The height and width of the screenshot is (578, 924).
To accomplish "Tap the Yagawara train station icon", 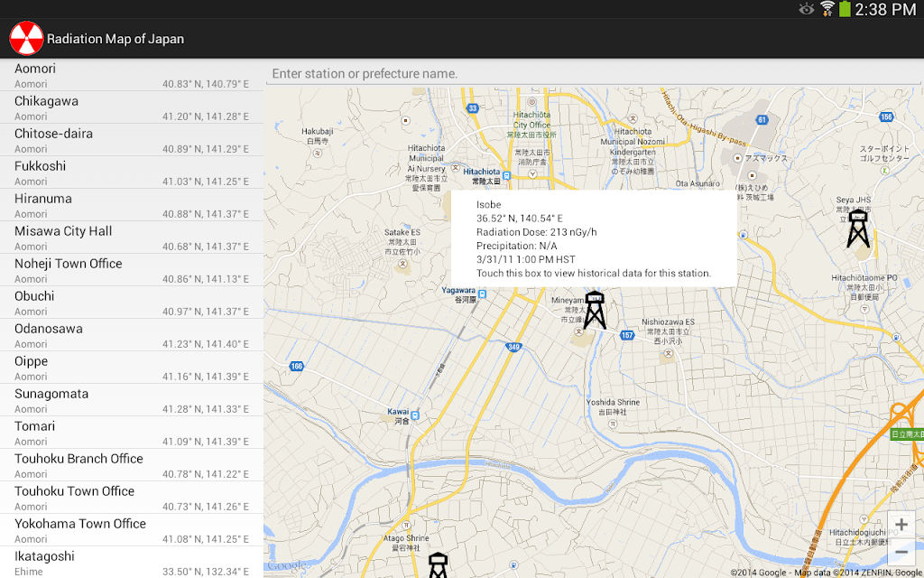I will [482, 294].
